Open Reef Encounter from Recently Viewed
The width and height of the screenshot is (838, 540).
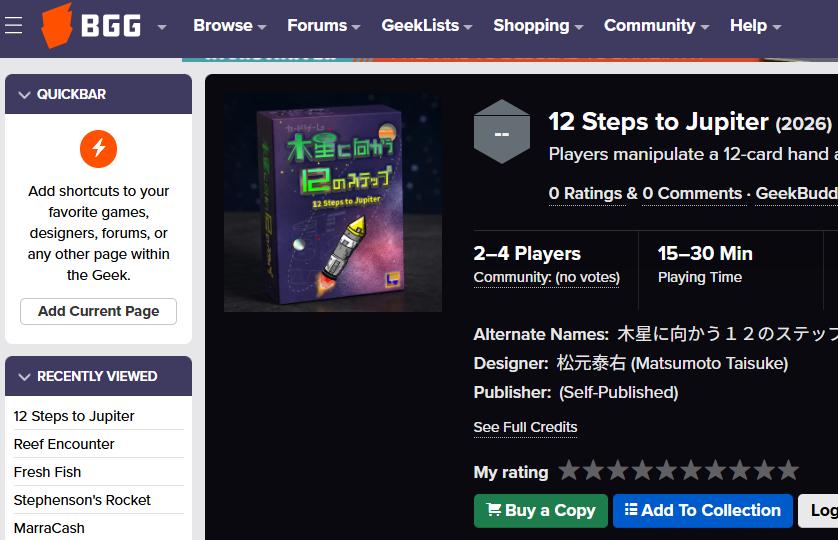[64, 444]
